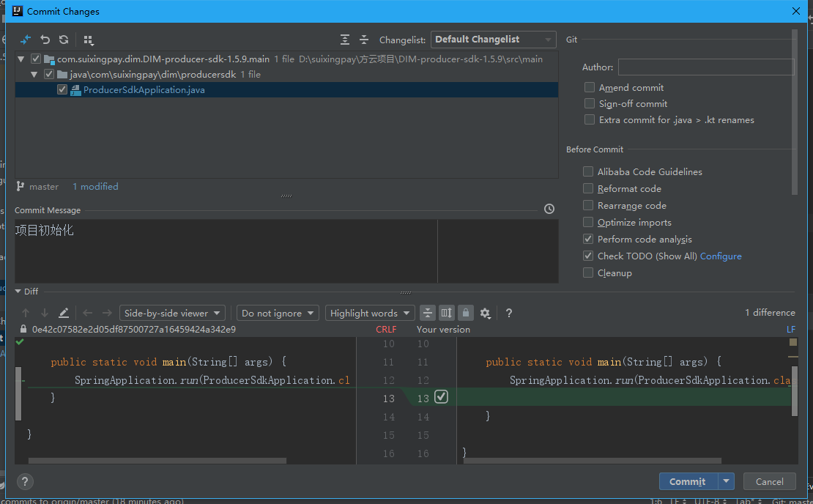Click into the Author input field
Image resolution: width=813 pixels, height=504 pixels.
tap(705, 67)
